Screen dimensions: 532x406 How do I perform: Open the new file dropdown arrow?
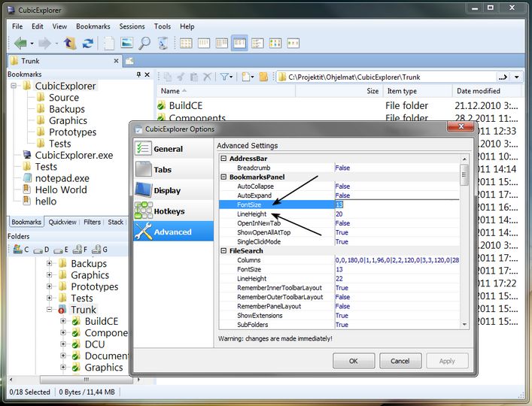252,77
